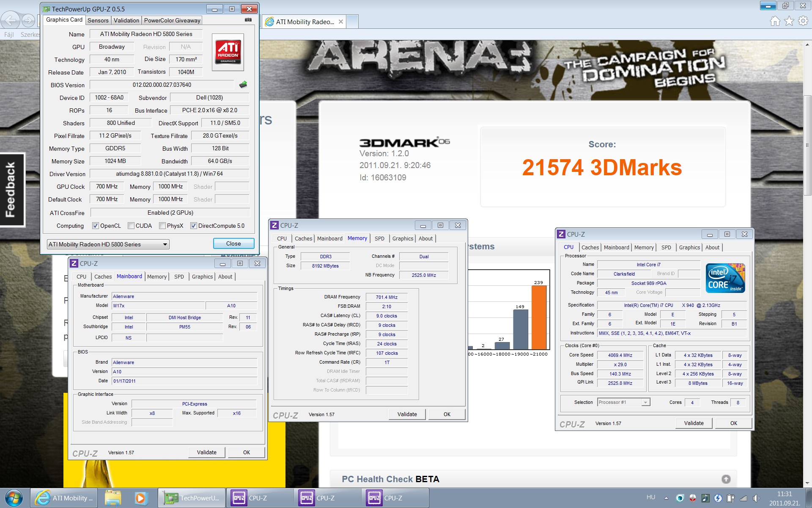Image resolution: width=812 pixels, height=508 pixels.
Task: Click the network signal tray icon
Action: (x=743, y=498)
